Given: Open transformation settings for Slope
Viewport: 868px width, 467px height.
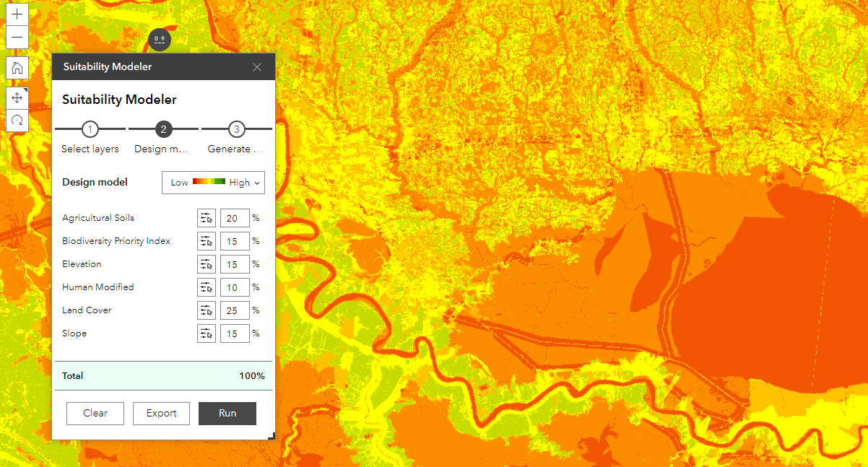Looking at the screenshot, I should tap(206, 333).
